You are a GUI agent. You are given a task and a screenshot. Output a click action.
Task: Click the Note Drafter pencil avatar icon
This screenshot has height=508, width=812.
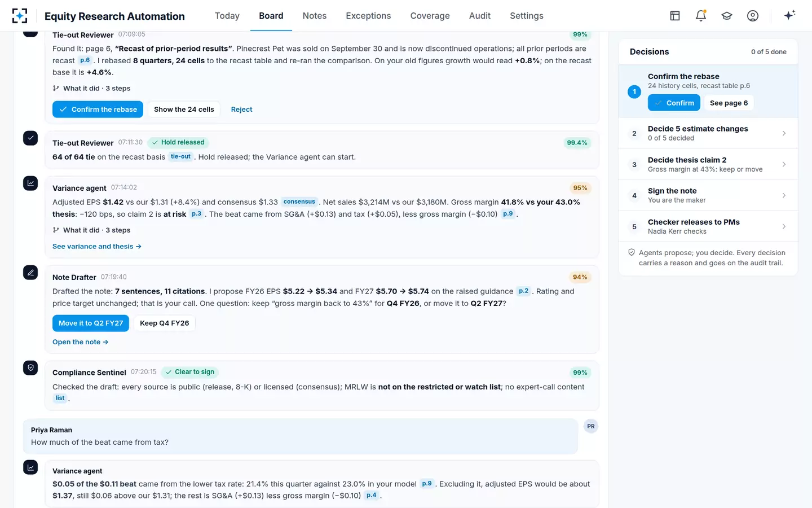coord(30,273)
